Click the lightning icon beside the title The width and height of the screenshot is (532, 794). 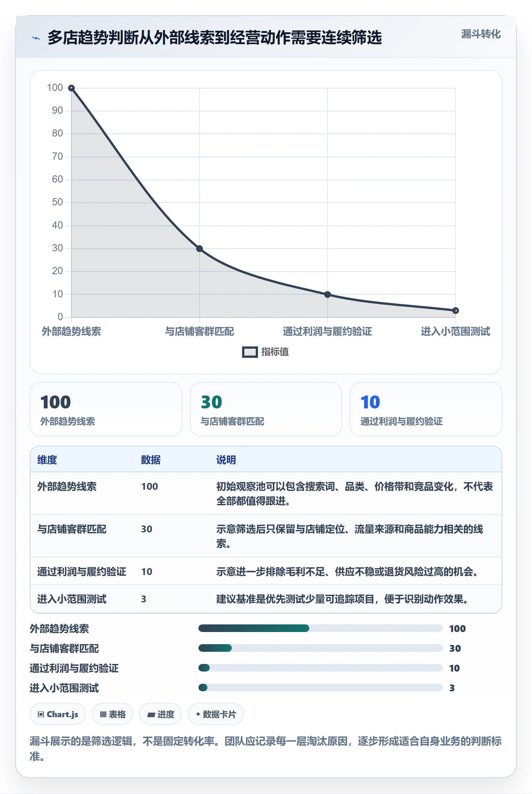point(36,38)
